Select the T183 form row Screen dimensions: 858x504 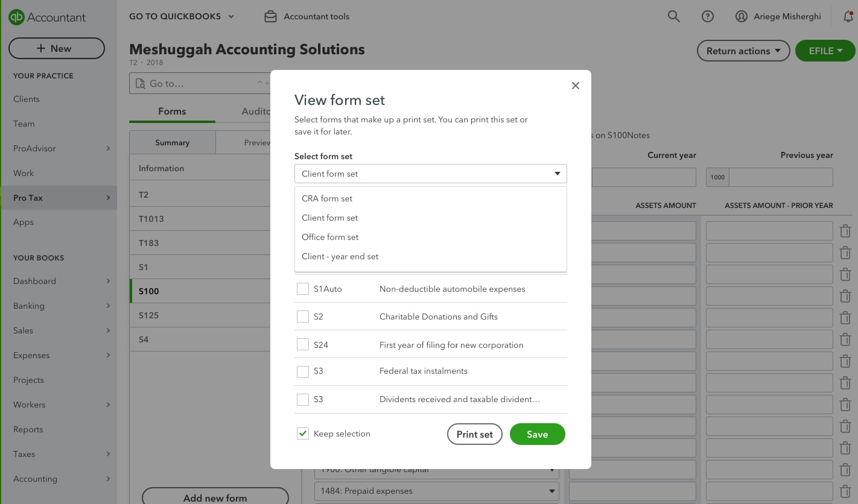point(200,243)
